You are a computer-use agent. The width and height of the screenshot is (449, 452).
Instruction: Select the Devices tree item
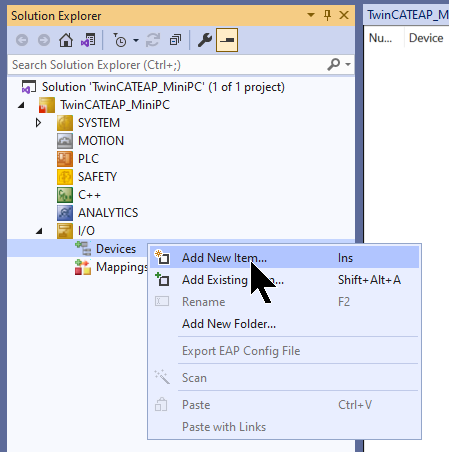[116, 249]
